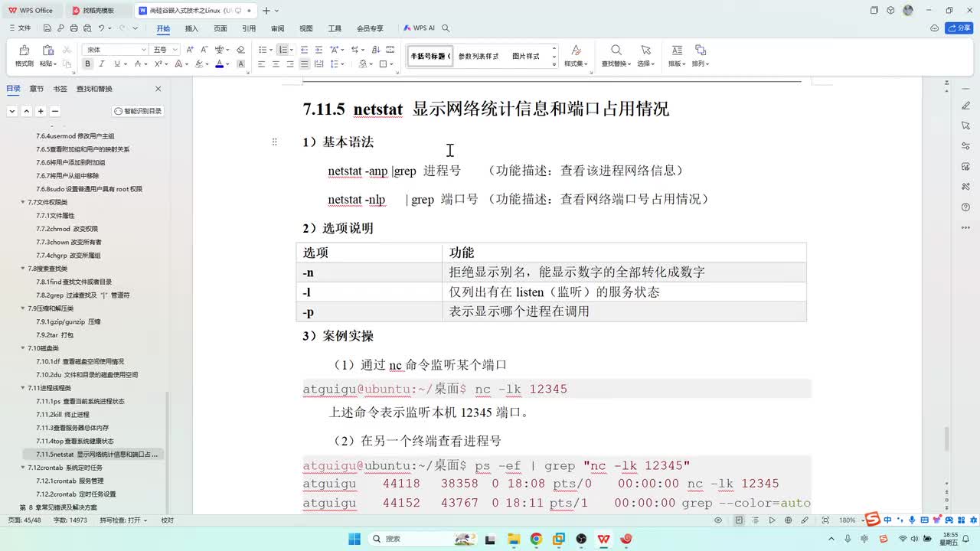Open the font size 五号 dropdown
The image size is (980, 551).
click(x=176, y=50)
